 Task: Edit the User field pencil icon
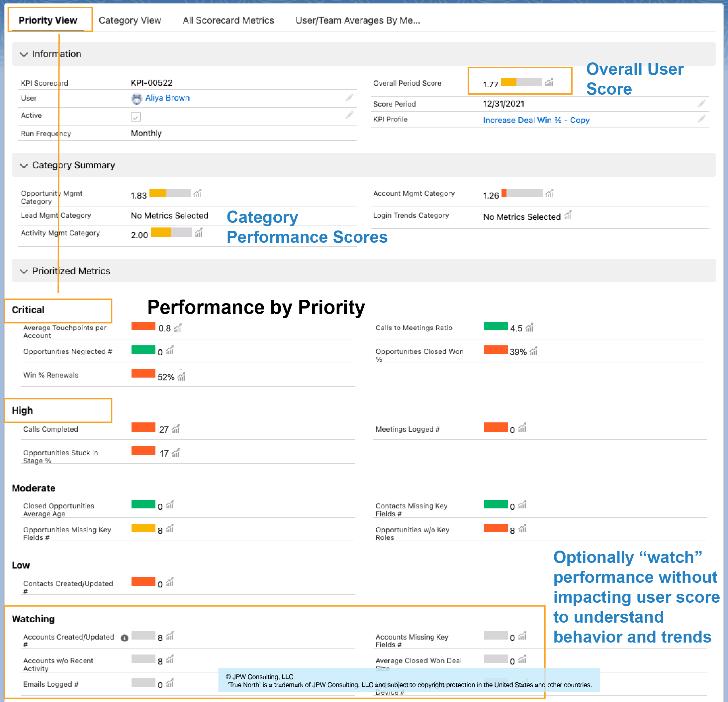coord(349,98)
